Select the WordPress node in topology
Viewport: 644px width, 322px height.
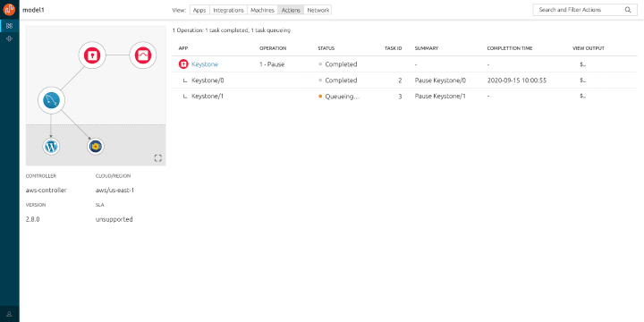click(51, 147)
